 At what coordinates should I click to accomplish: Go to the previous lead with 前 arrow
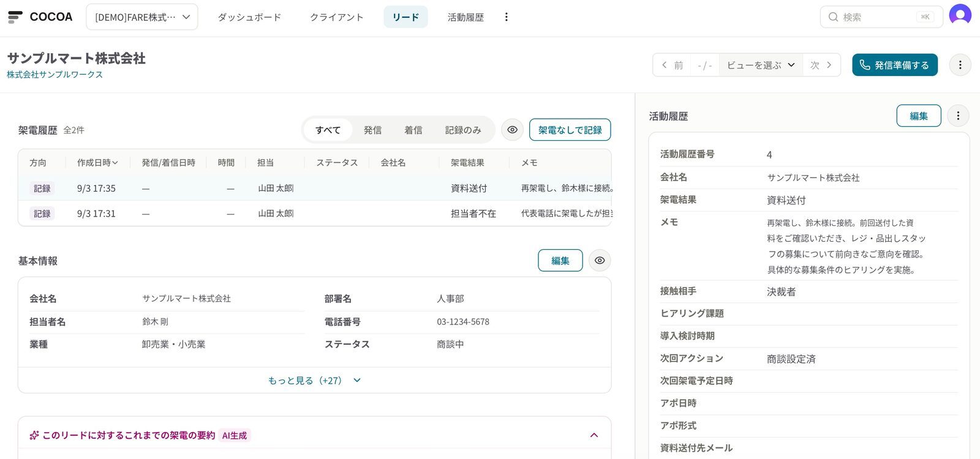(671, 65)
